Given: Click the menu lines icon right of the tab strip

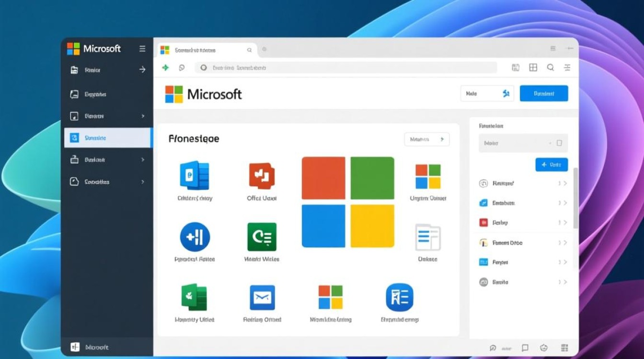Looking at the screenshot, I should (553, 49).
